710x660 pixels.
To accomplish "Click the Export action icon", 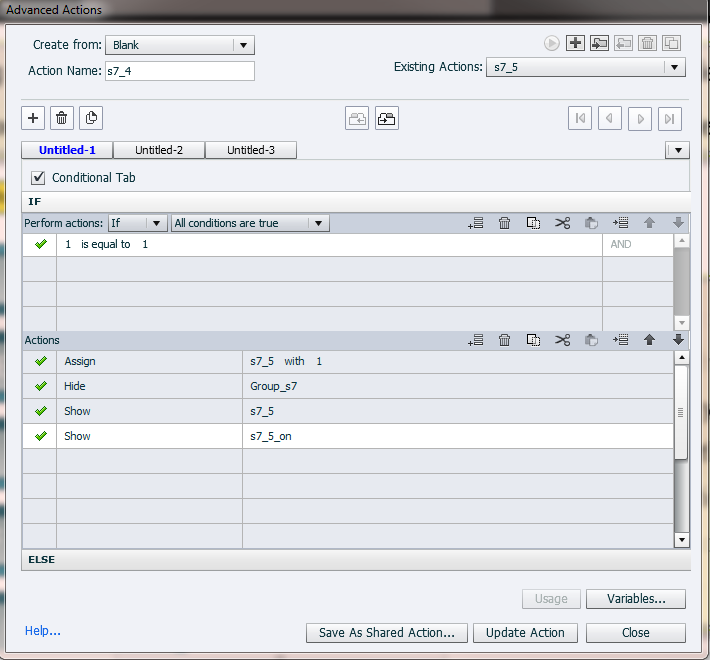I will pyautogui.click(x=624, y=43).
